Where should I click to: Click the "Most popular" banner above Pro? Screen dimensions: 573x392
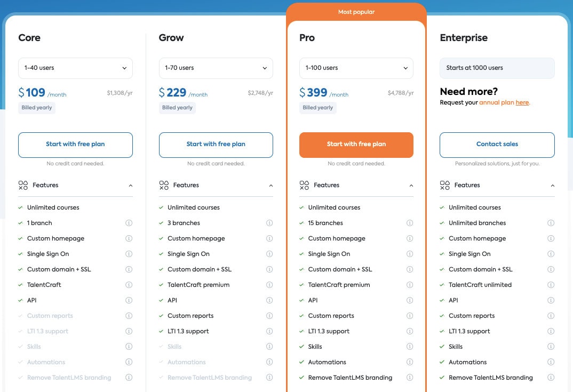pyautogui.click(x=356, y=11)
